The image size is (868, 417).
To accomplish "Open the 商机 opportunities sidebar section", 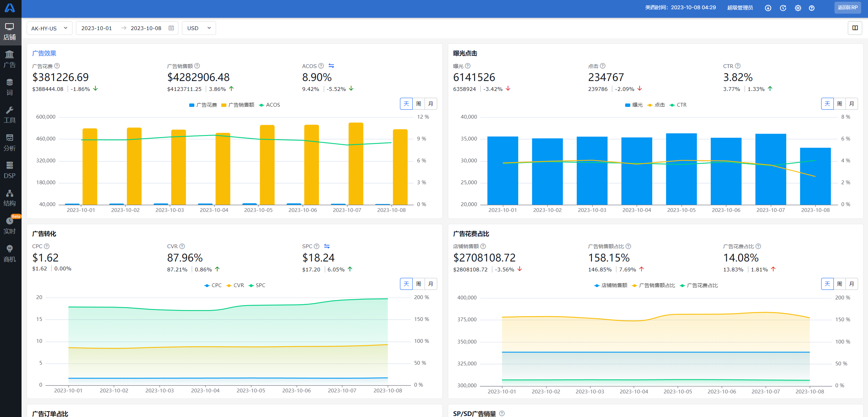I will [x=10, y=254].
